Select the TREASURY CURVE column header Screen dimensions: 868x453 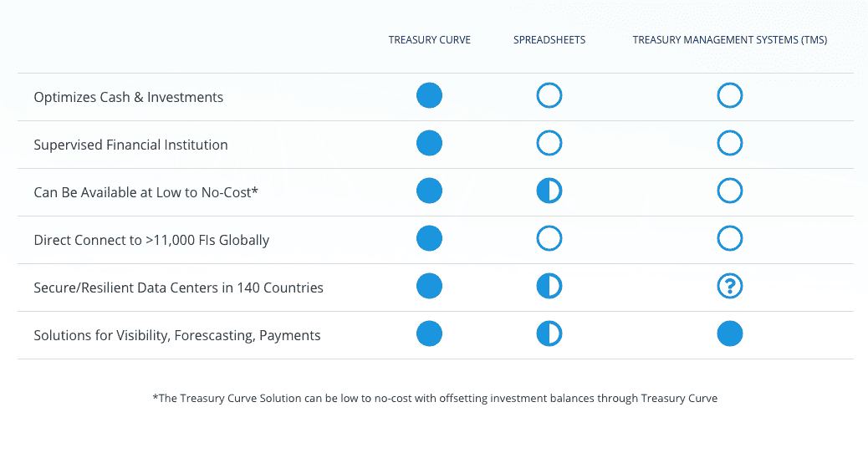[429, 40]
